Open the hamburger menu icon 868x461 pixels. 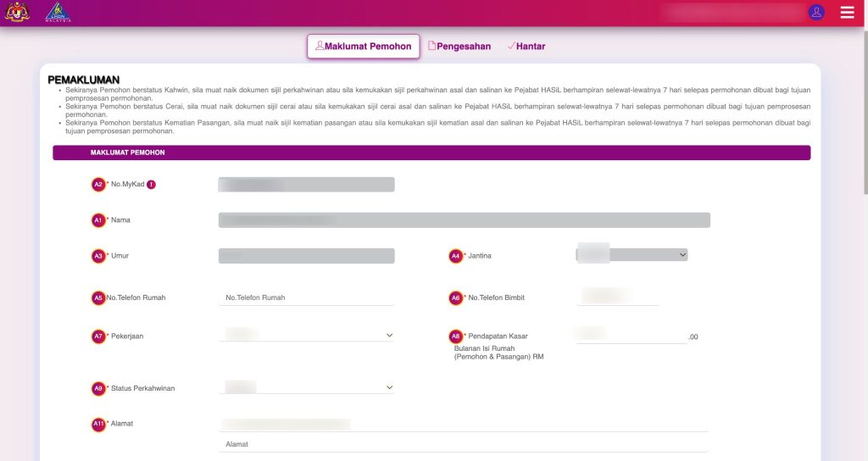pos(847,13)
